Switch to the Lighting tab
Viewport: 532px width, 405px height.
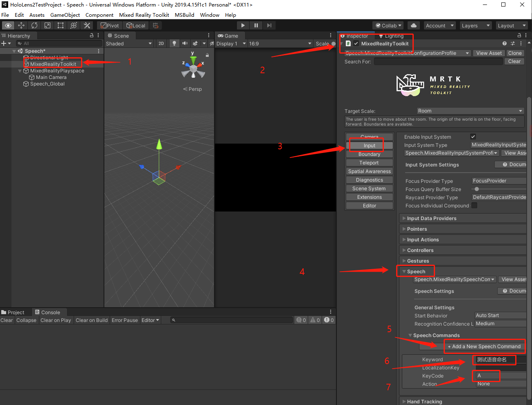pos(391,36)
